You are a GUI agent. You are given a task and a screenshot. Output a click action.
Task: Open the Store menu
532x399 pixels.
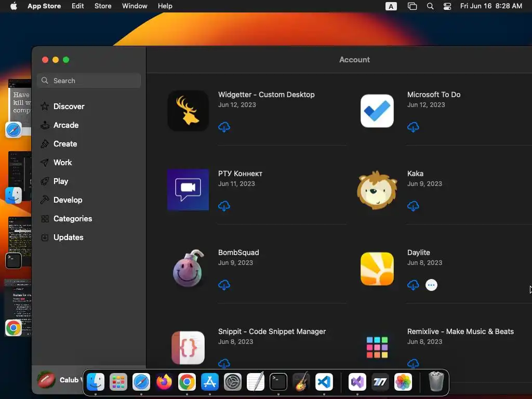103,6
